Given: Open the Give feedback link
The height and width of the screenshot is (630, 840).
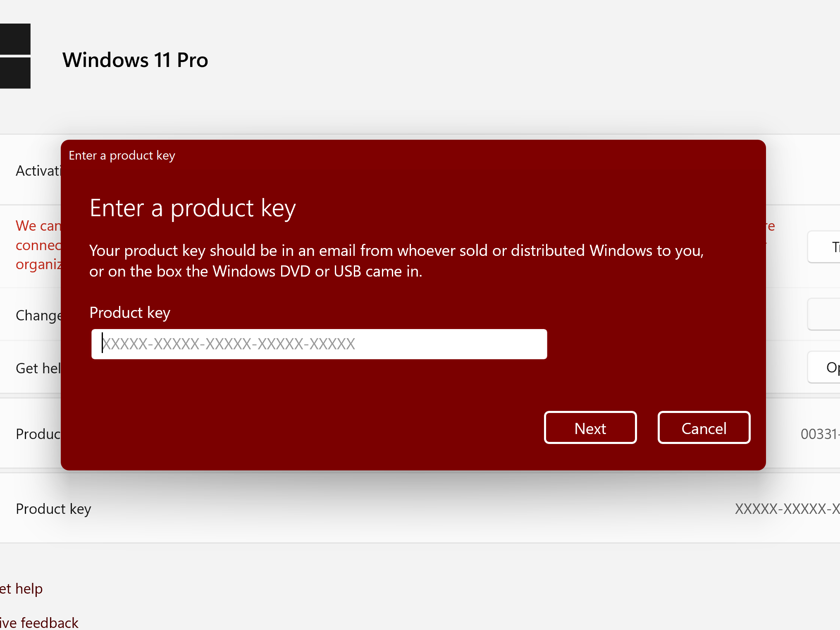Looking at the screenshot, I should (x=39, y=622).
